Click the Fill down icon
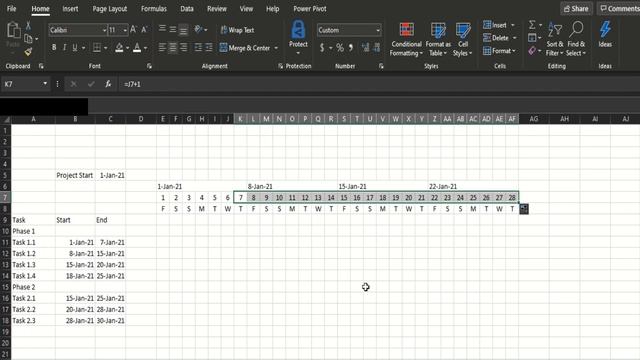 pos(532,38)
